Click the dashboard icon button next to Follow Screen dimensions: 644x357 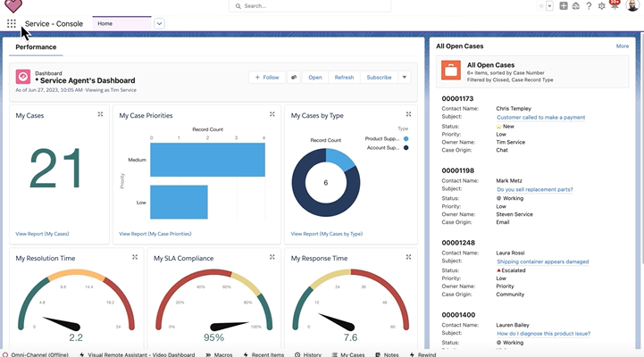pos(294,77)
